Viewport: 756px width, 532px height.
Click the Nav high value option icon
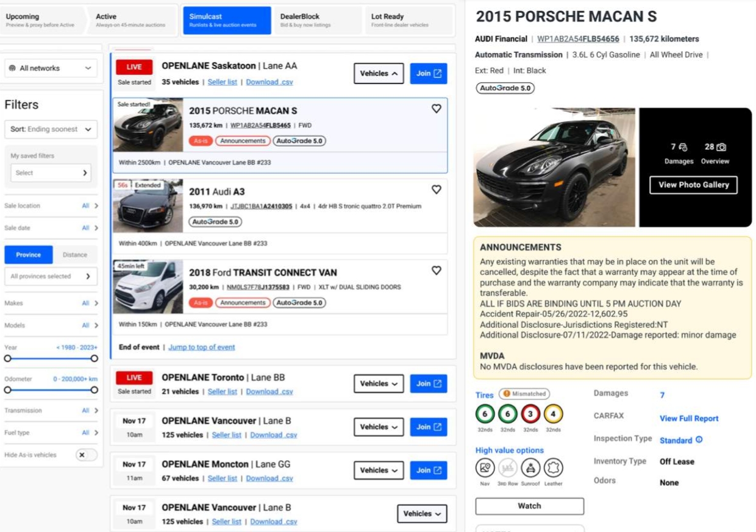tap(485, 468)
